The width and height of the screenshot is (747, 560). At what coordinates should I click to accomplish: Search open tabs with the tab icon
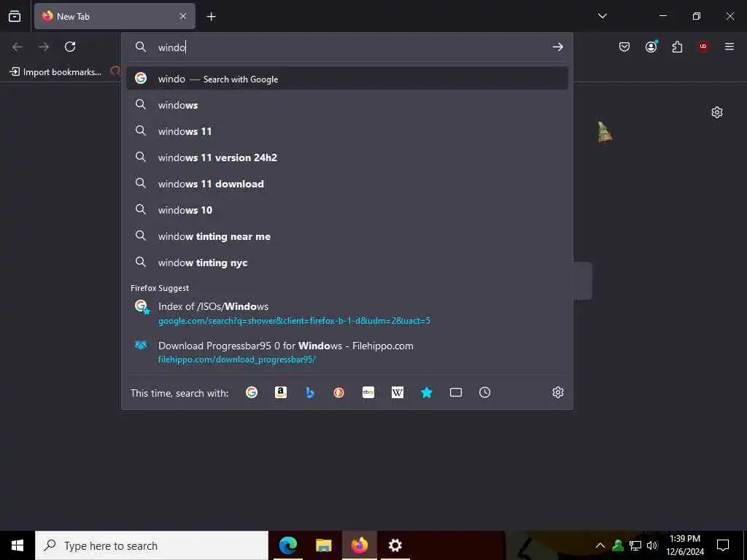[456, 392]
